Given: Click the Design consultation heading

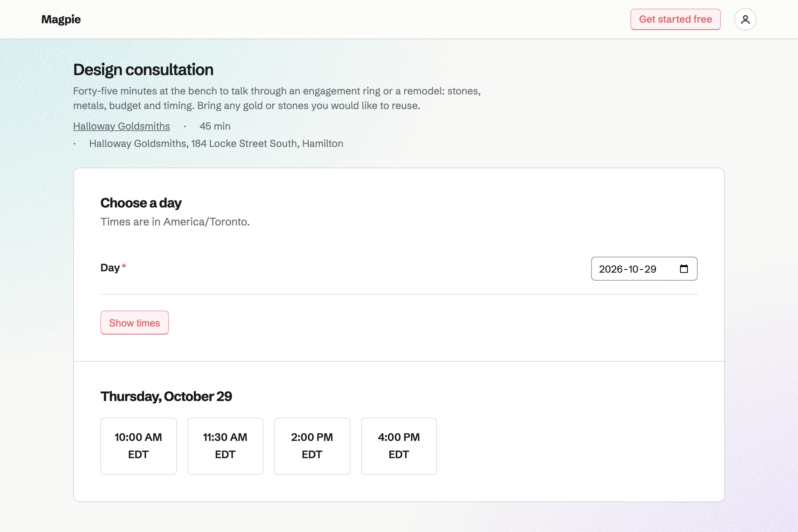Looking at the screenshot, I should [143, 69].
